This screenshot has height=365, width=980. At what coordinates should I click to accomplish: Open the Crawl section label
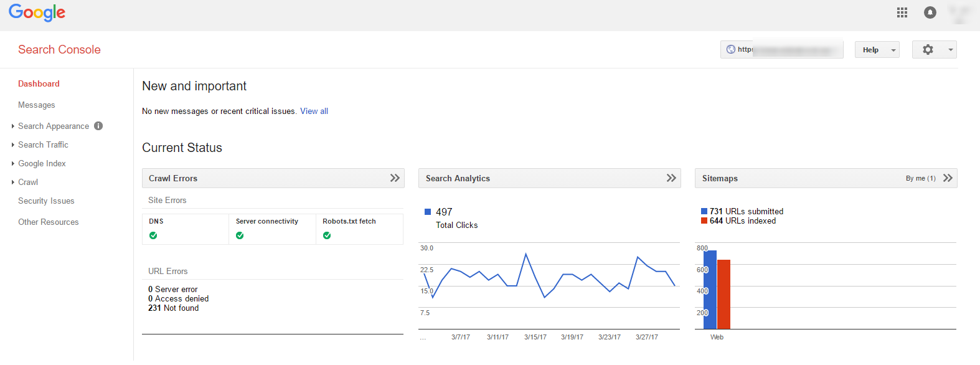[28, 182]
